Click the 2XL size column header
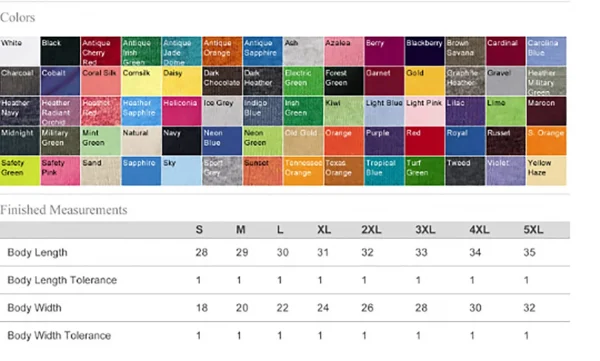The height and width of the screenshot is (361, 600). [x=371, y=230]
